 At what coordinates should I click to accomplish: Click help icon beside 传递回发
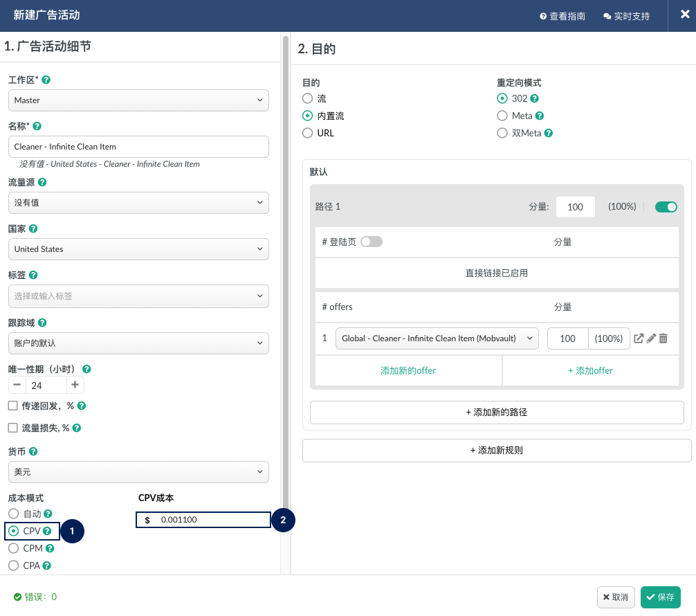tap(82, 406)
